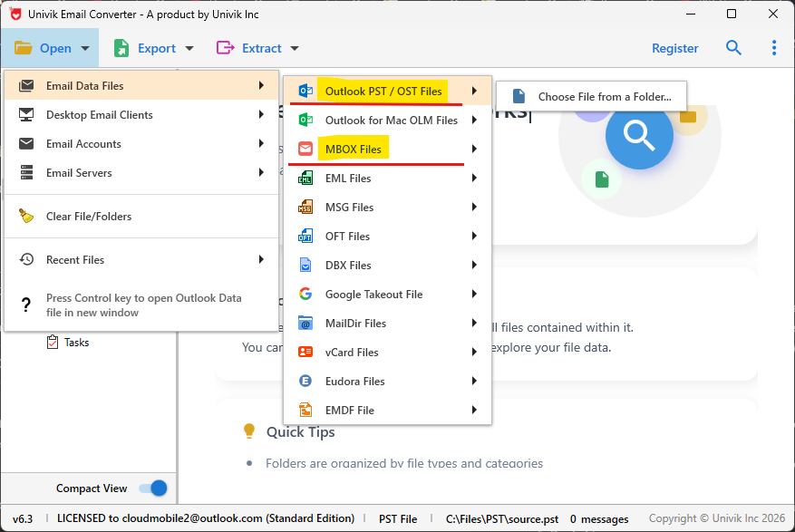795x532 pixels.
Task: Click the DBX Files icon
Action: click(x=305, y=265)
